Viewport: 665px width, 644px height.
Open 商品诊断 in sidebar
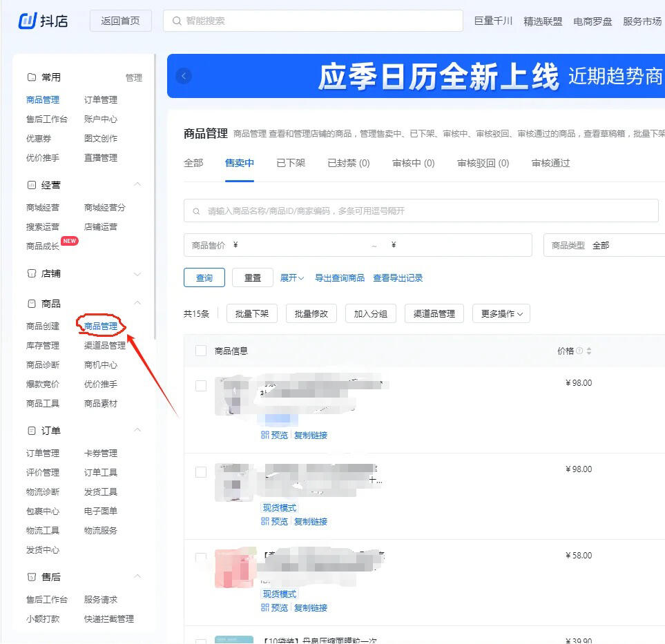tap(42, 364)
